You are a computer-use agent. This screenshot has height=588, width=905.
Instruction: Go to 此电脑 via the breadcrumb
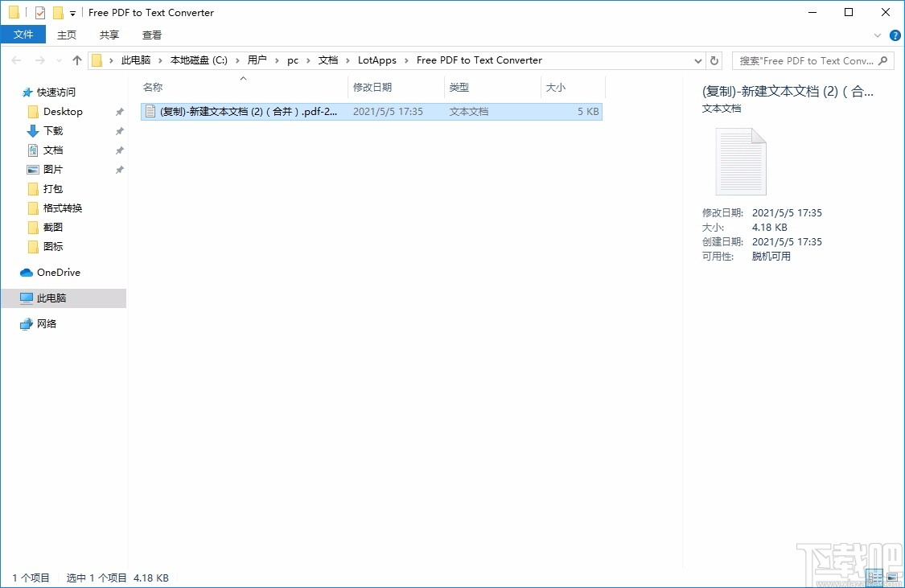134,60
